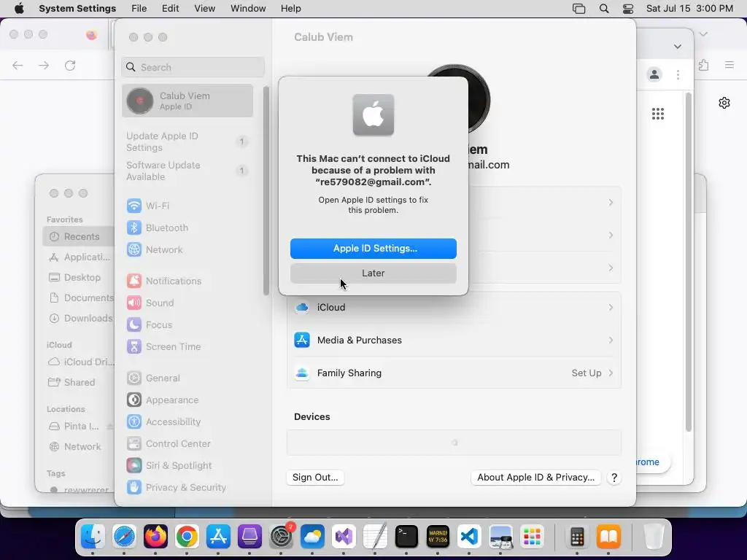The width and height of the screenshot is (747, 560).
Task: Select Network in Finder Locations
Action: [x=79, y=447]
